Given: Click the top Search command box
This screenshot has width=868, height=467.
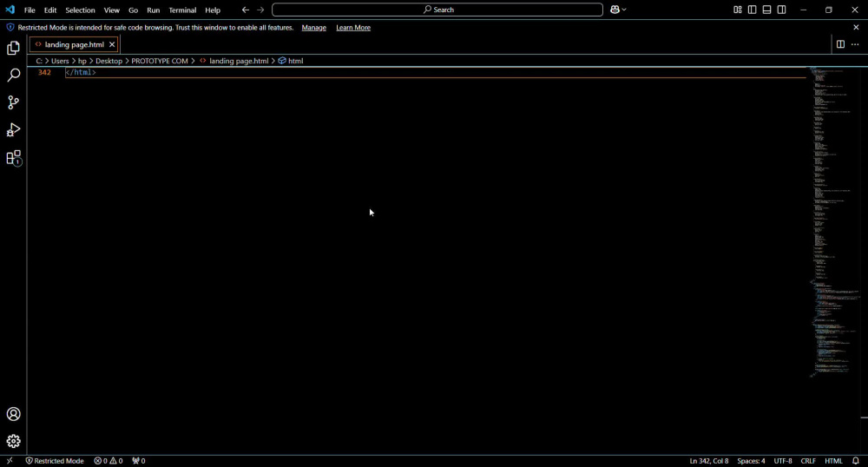Looking at the screenshot, I should click(x=437, y=10).
